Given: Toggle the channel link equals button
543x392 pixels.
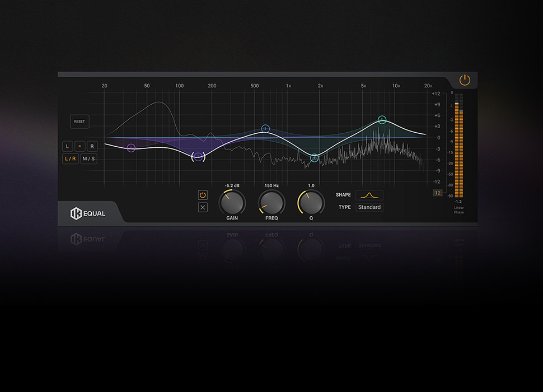Looking at the screenshot, I should 79,146.
